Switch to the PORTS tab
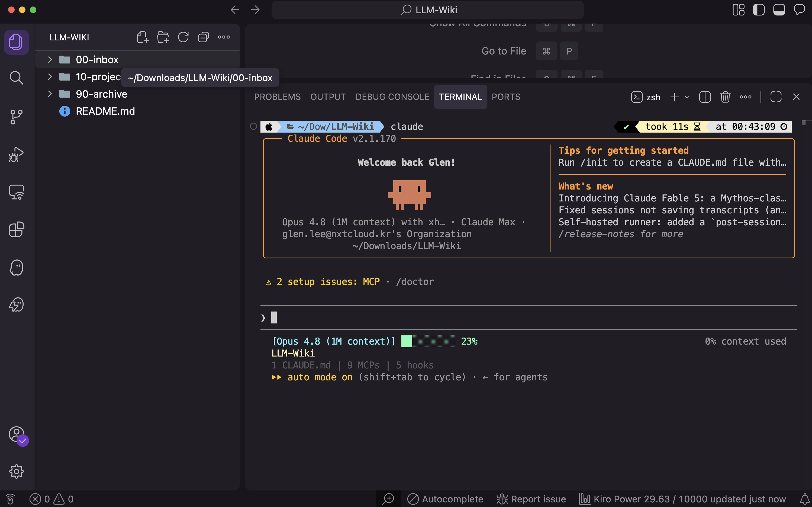The image size is (812, 507). 506,97
